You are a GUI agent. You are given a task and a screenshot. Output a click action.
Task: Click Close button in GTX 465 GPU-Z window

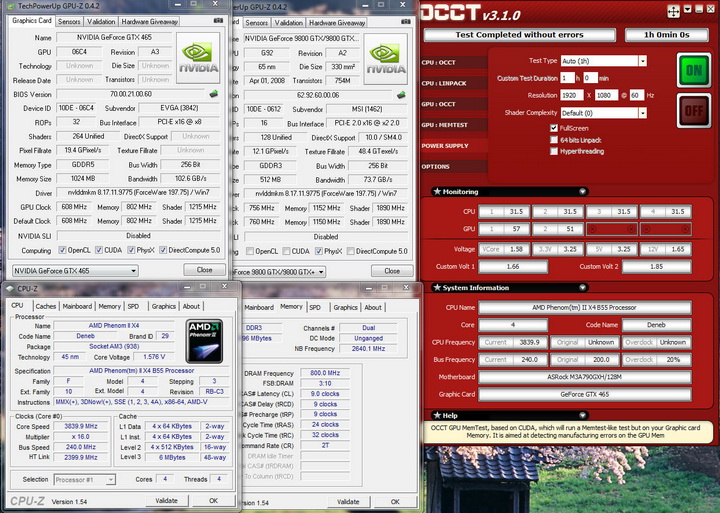[204, 270]
